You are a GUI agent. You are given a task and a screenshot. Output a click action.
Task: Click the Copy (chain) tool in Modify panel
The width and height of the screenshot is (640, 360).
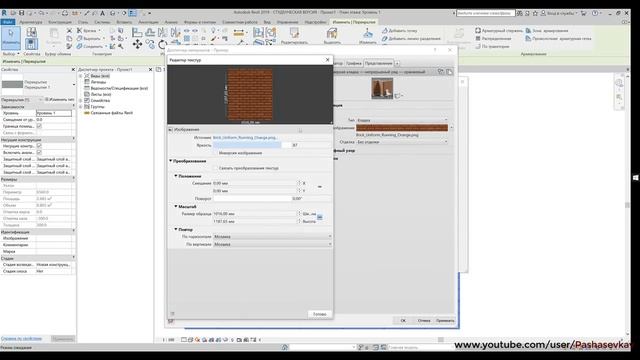click(150, 44)
